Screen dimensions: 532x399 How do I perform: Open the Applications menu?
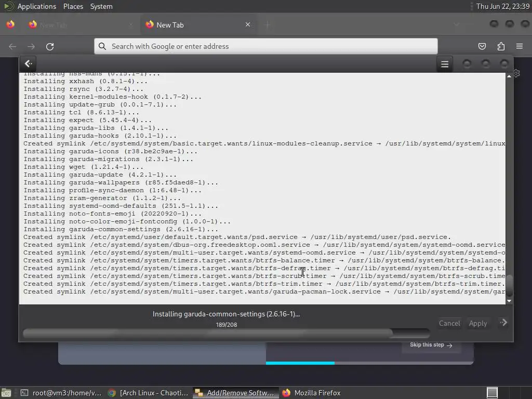pyautogui.click(x=37, y=6)
